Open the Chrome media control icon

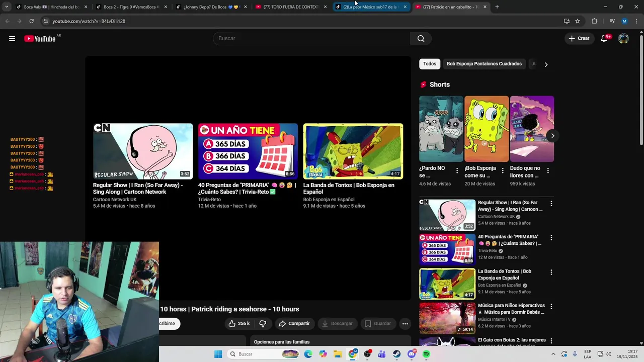[x=612, y=21]
